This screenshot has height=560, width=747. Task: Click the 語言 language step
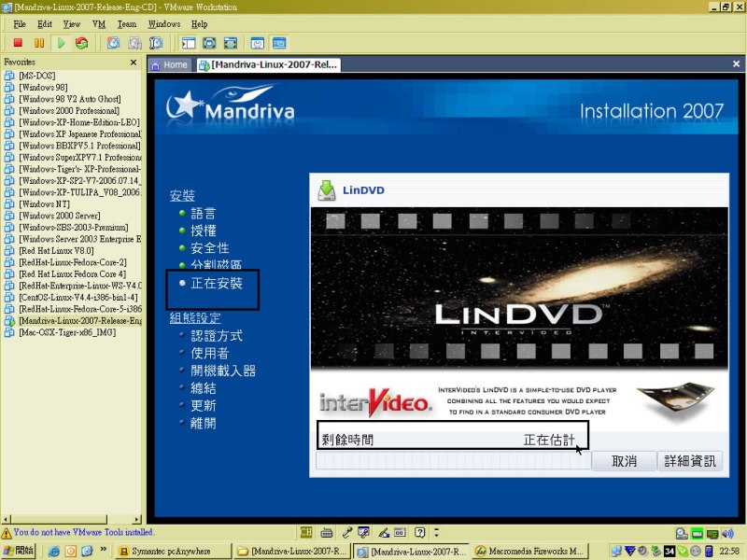[x=204, y=214]
